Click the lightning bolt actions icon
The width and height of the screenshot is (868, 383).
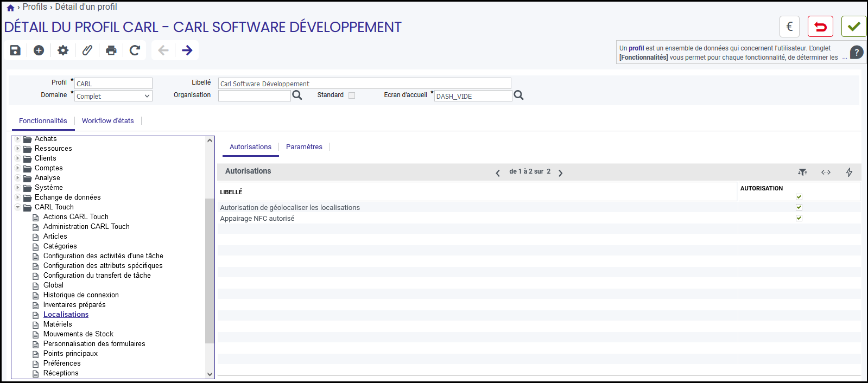(849, 172)
